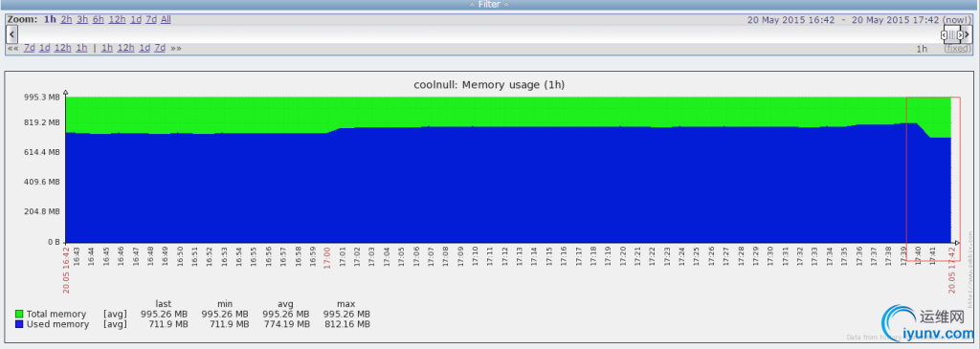
Task: Set zoom period to 12h
Action: 117,19
